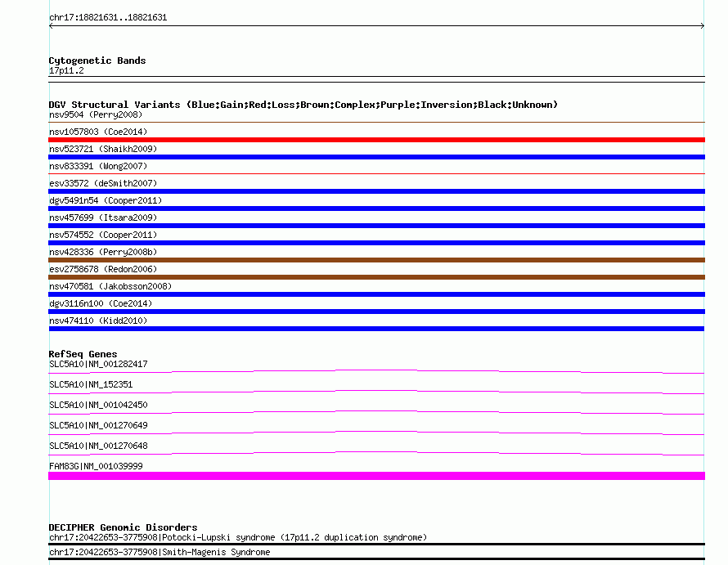Select variant label dgv5491n54 (Cooper2011)
Image resolution: width=728 pixels, height=565 pixels.
[106, 200]
